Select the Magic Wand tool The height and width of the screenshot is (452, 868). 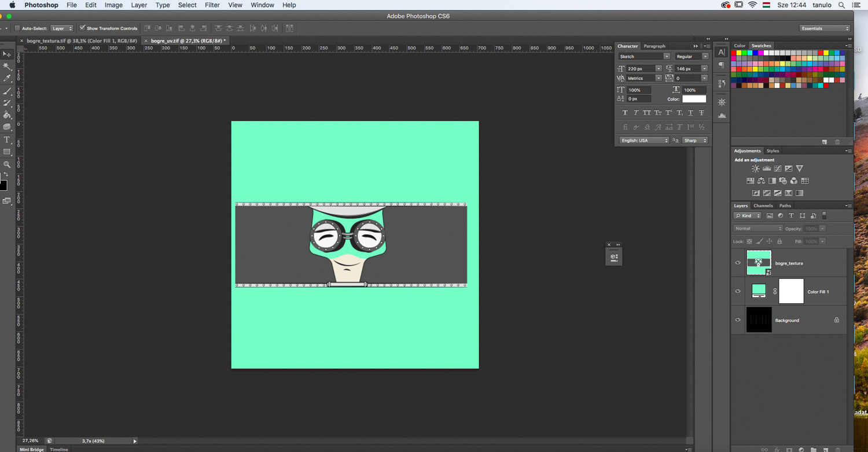pyautogui.click(x=8, y=67)
